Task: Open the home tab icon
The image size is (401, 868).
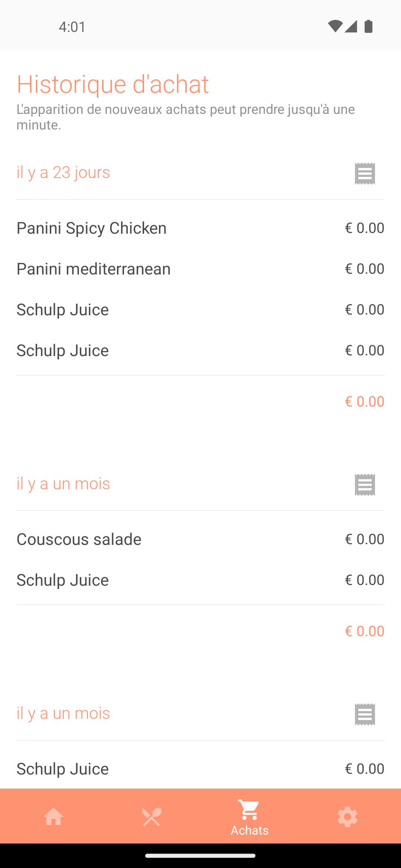Action: [53, 816]
